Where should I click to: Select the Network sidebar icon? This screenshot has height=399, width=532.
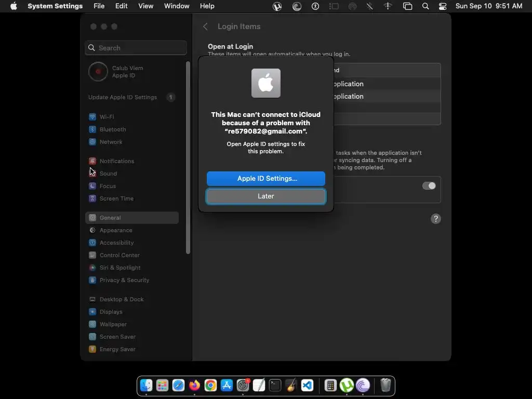pos(92,142)
